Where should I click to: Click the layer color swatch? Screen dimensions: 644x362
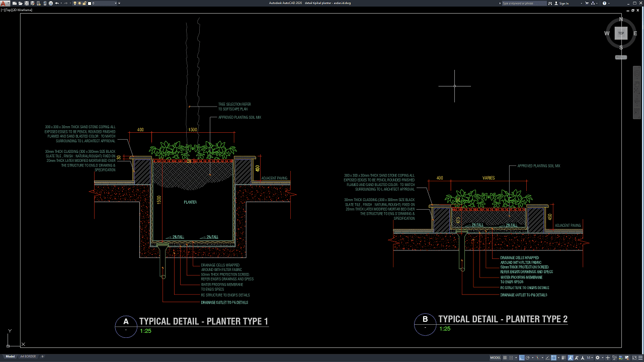coord(90,3)
